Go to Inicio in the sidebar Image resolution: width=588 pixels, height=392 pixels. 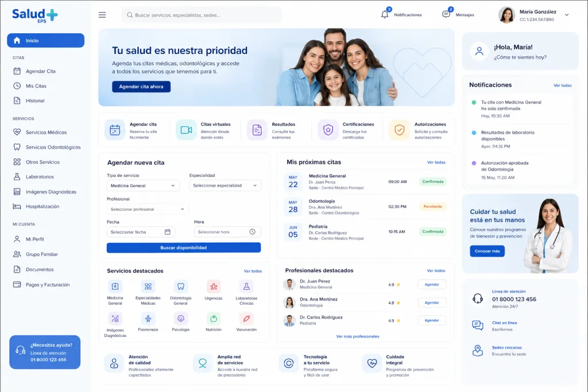[46, 41]
